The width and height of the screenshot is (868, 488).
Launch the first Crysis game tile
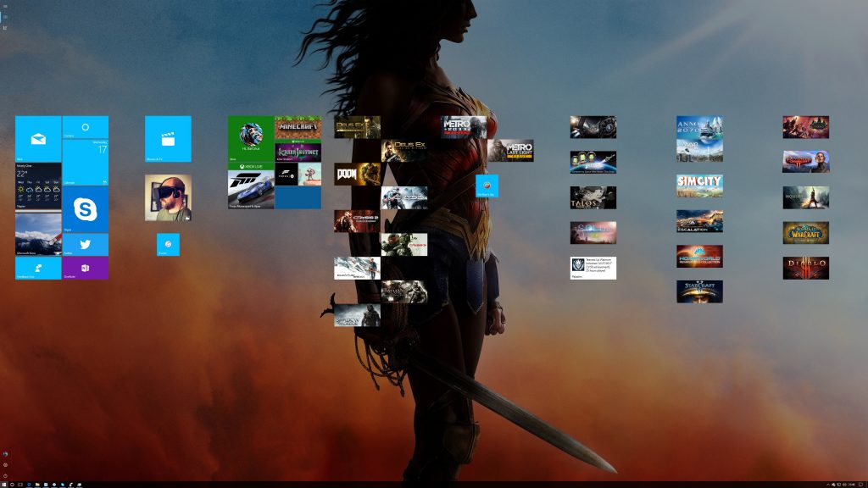404,197
